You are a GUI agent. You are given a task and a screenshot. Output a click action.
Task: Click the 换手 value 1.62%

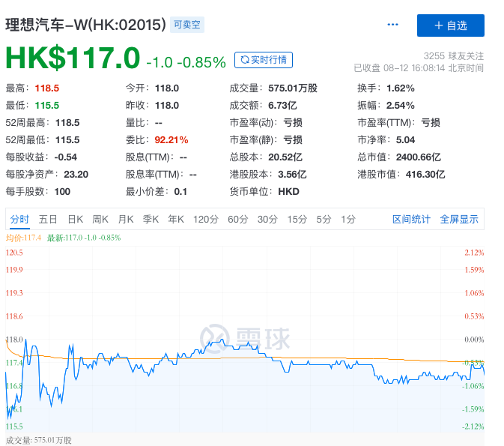coord(401,88)
